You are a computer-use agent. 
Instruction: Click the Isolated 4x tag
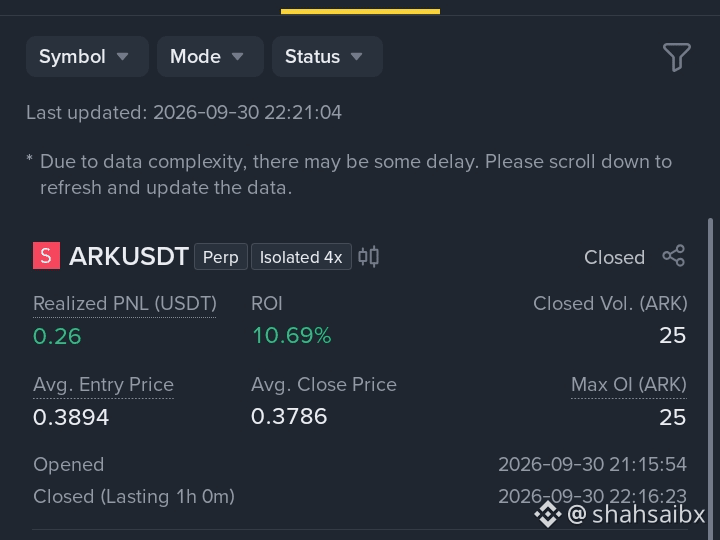pyautogui.click(x=301, y=257)
